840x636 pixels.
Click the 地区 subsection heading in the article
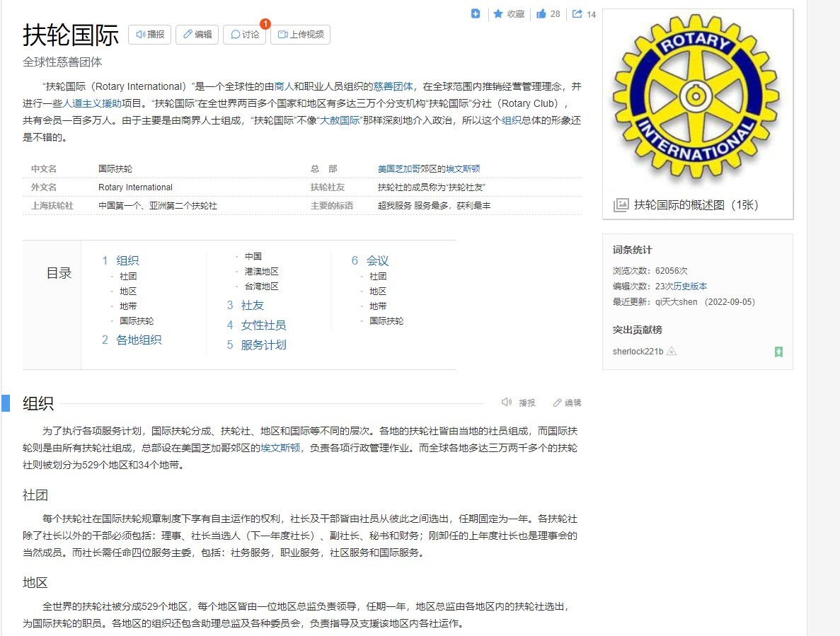35,583
